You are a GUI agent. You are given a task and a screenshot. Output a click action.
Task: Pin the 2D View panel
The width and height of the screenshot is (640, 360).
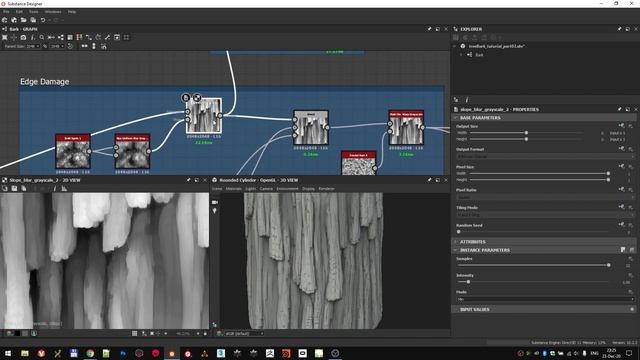coord(189,180)
